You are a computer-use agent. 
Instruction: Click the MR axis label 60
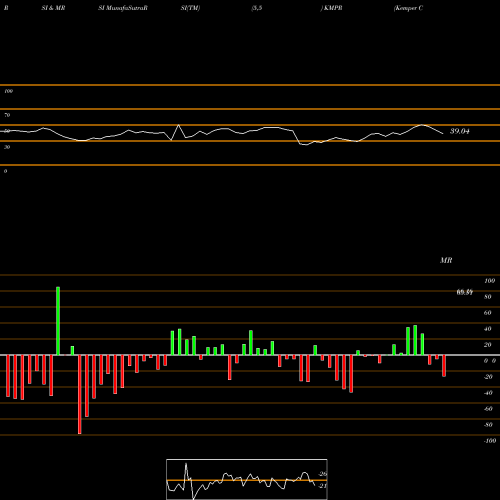tap(488, 313)
